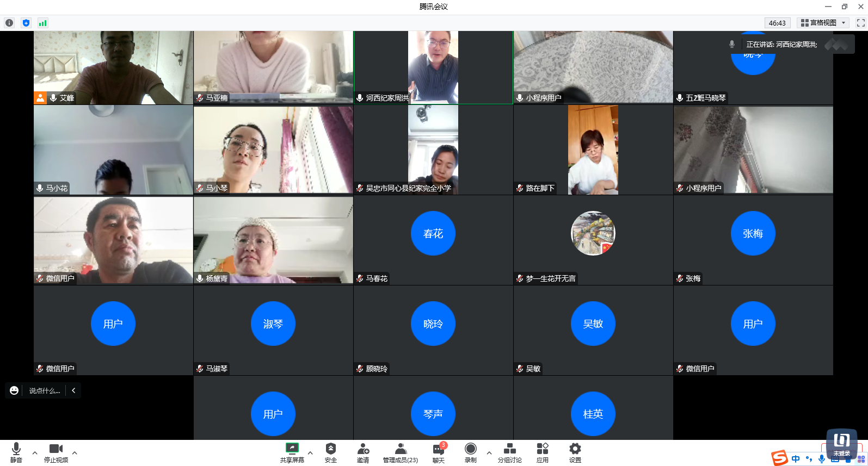Start 共享屏幕 screen sharing

[x=292, y=452]
